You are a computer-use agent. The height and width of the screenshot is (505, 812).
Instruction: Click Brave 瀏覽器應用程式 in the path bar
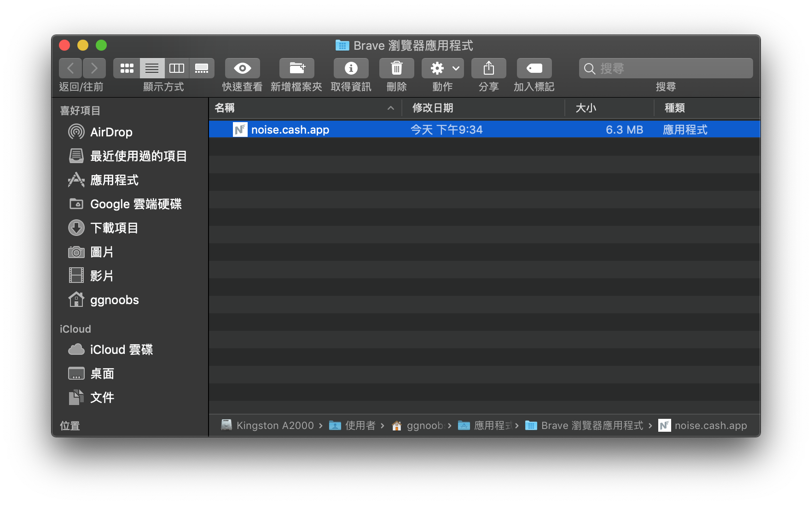click(584, 425)
